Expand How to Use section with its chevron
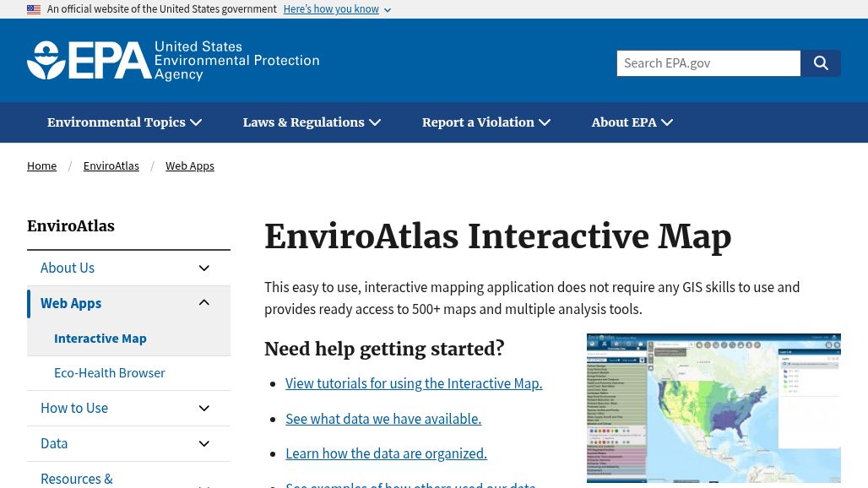The width and height of the screenshot is (868, 488). pyautogui.click(x=203, y=409)
